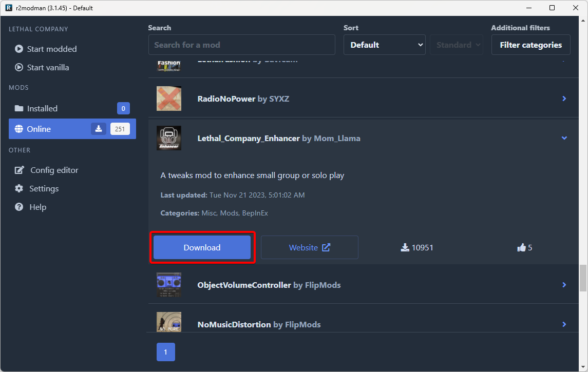Click the Installed folder icon
Screen dimensions: 588x372
[x=19, y=109]
